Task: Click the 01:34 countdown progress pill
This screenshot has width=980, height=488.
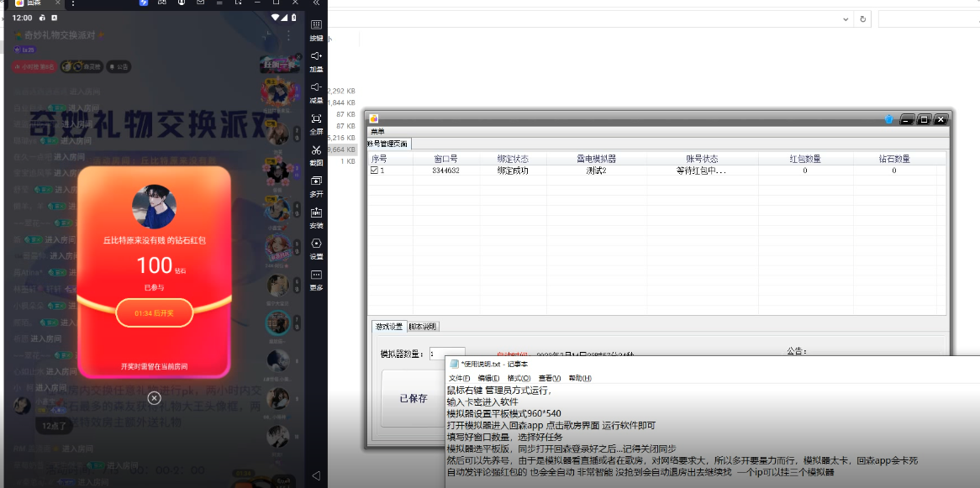Action: (153, 312)
